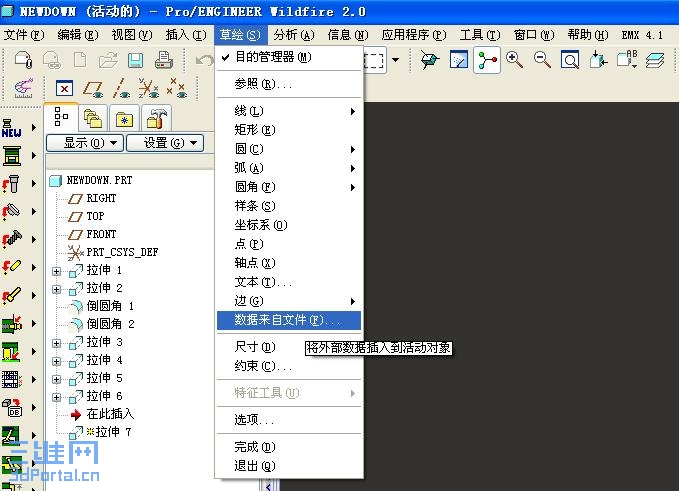Open the EMX 4.1 menu

pyautogui.click(x=642, y=35)
